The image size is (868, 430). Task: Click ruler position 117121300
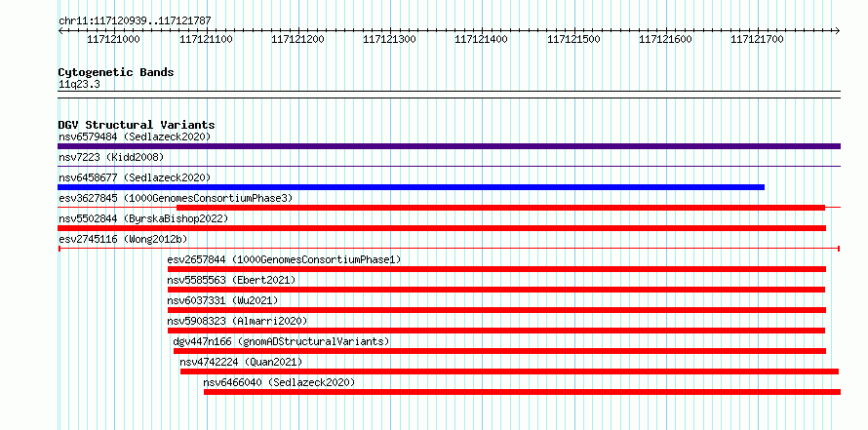(390, 40)
